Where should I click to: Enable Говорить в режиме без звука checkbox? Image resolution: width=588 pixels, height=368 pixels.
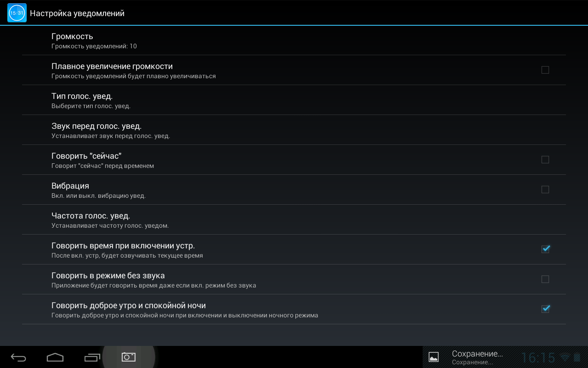[x=545, y=279]
